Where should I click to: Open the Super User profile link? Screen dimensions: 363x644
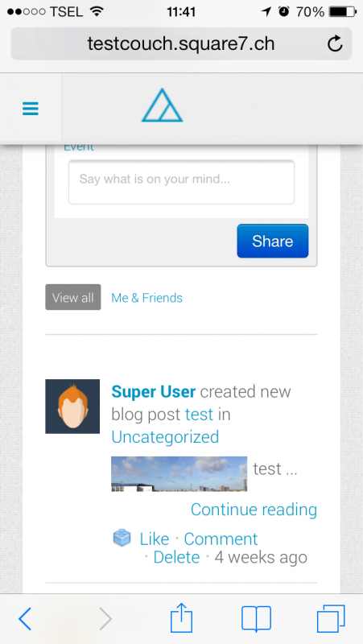coord(153,392)
